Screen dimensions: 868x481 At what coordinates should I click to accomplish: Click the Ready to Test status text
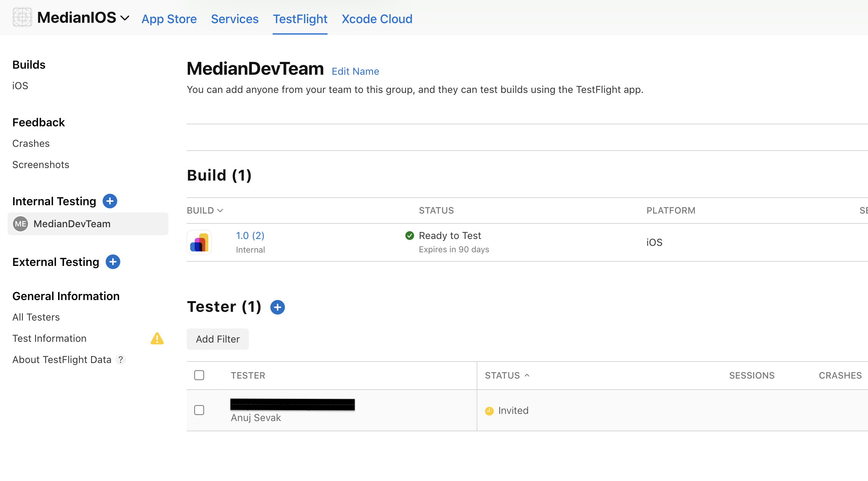pos(450,236)
